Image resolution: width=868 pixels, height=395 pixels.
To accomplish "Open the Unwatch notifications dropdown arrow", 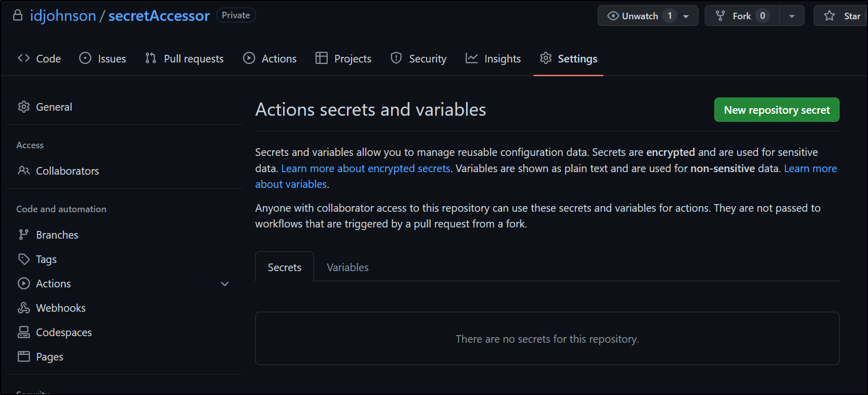I will [x=686, y=16].
